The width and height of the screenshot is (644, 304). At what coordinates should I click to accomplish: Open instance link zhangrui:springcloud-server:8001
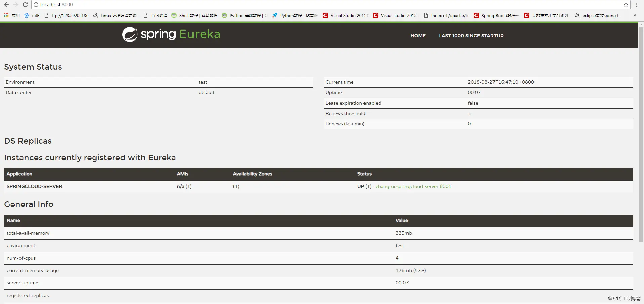tap(414, 186)
